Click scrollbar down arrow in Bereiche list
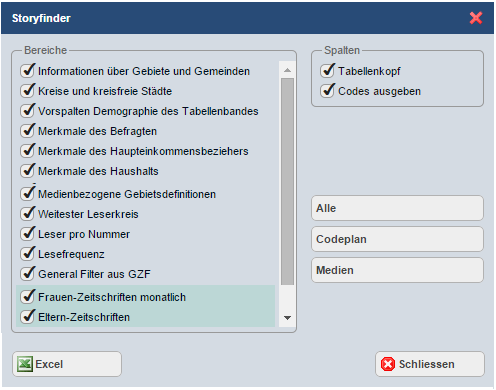Screen dimensions: 496x390 (287, 318)
